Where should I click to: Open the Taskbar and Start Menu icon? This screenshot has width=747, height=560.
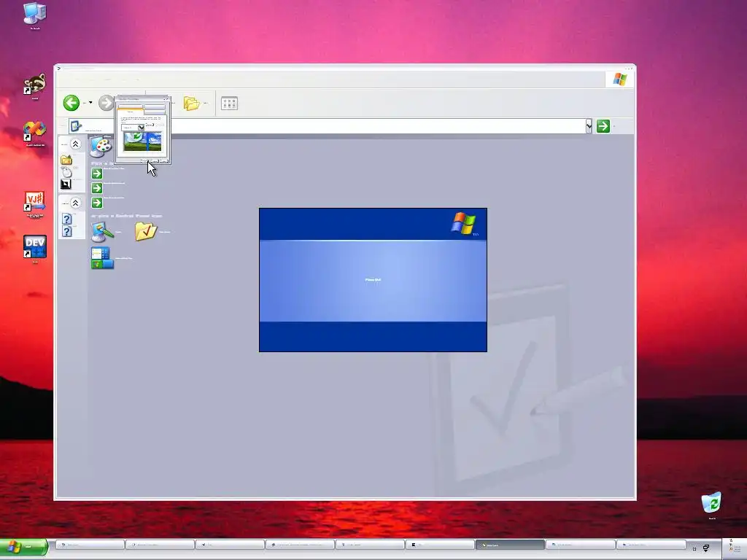pos(102,258)
